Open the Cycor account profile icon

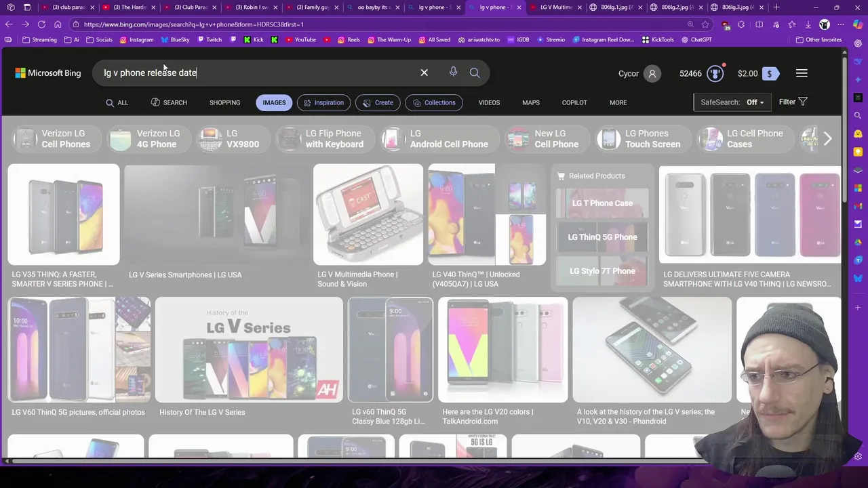pos(652,73)
